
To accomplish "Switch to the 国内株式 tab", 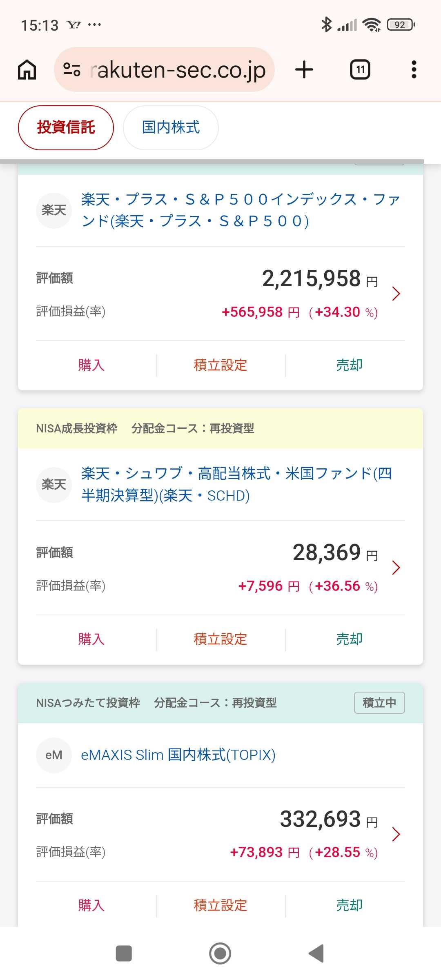I will pos(171,127).
